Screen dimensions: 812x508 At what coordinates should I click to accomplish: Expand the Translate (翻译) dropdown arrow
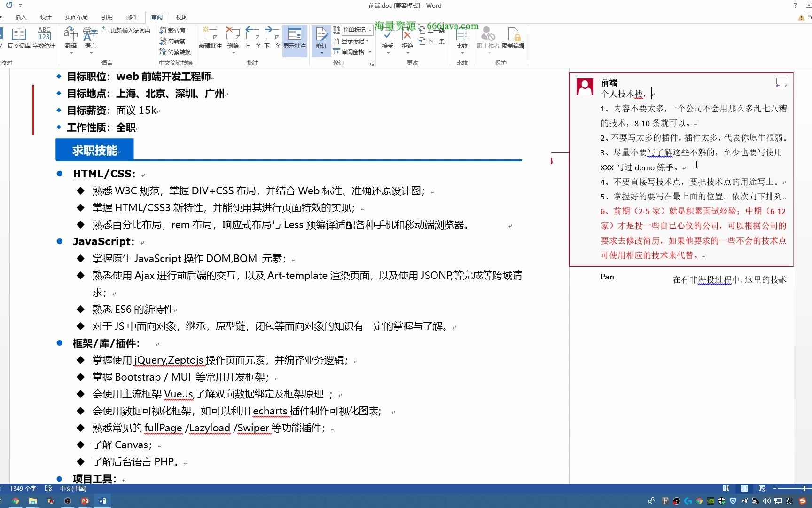pyautogui.click(x=71, y=52)
